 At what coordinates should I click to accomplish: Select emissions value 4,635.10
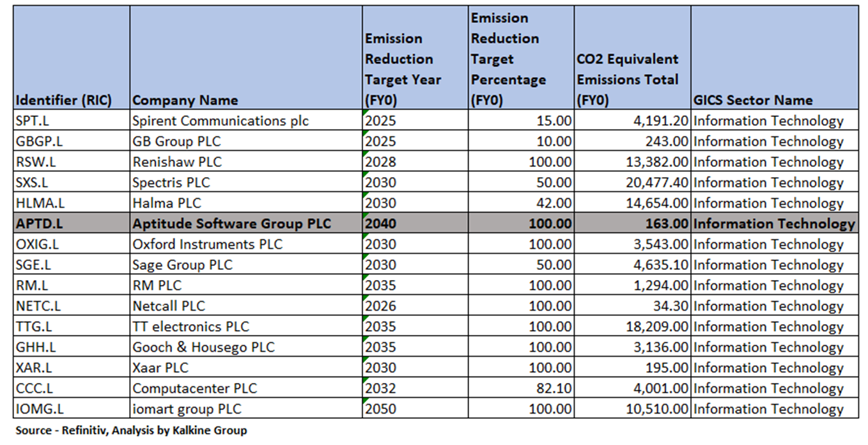click(x=632, y=265)
